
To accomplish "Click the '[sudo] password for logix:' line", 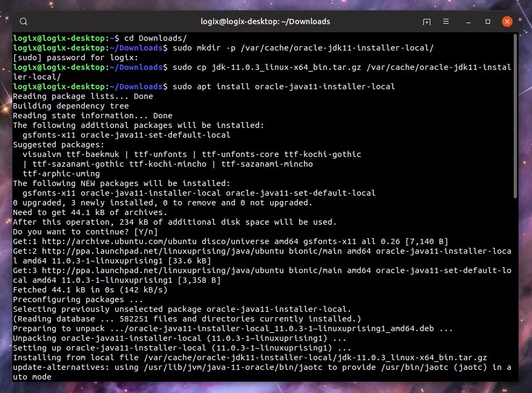I will [75, 58].
